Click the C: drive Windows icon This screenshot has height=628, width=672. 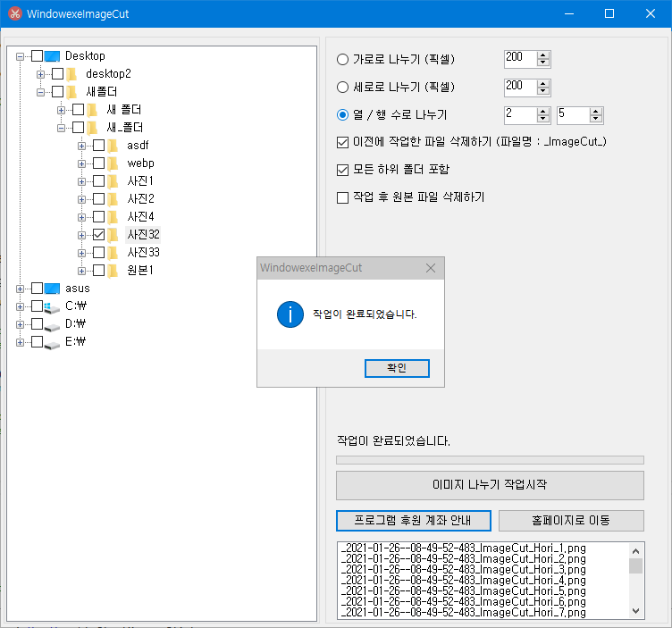52,306
